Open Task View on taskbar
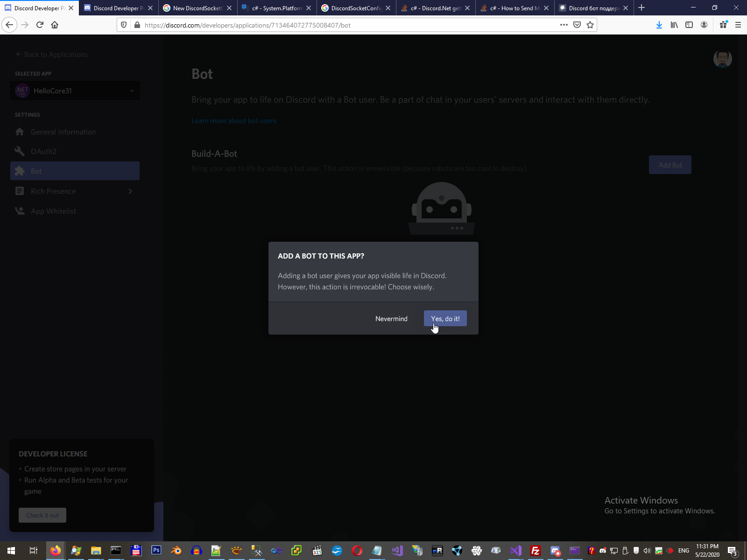Screen dimensions: 747x560 pos(34,551)
